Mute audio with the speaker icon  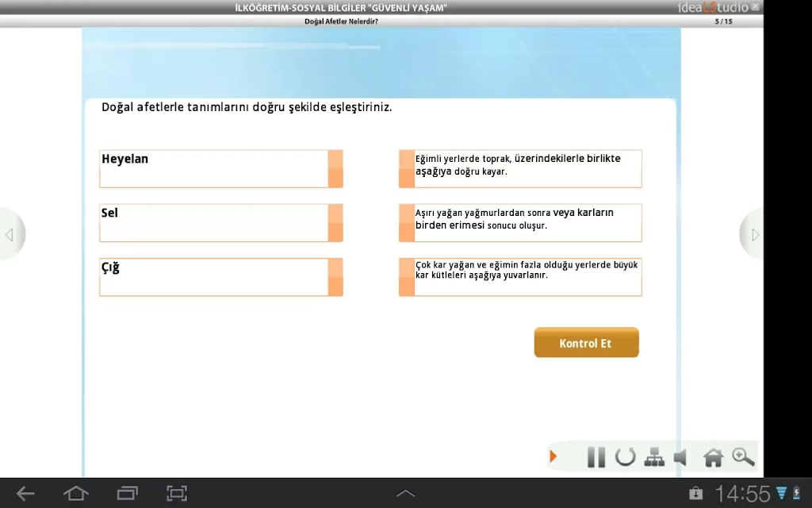point(681,457)
